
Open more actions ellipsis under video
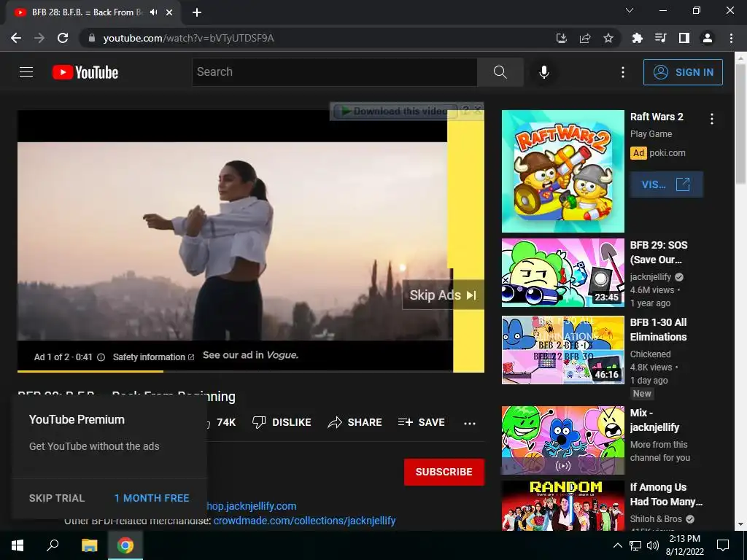point(470,423)
